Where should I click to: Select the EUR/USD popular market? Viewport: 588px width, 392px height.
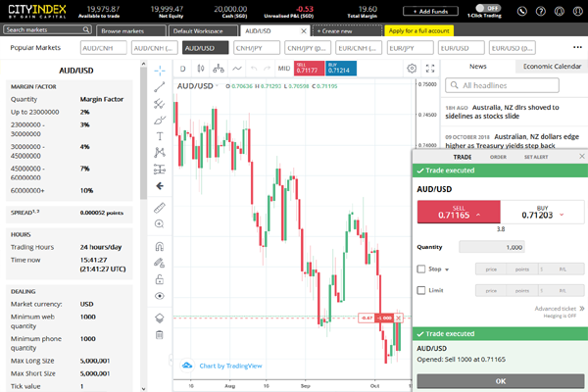pos(462,48)
